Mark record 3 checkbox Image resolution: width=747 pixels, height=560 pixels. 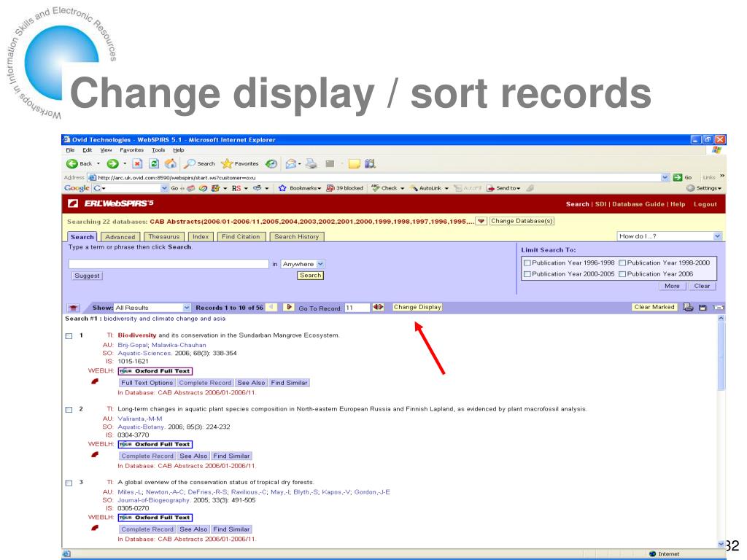[69, 483]
